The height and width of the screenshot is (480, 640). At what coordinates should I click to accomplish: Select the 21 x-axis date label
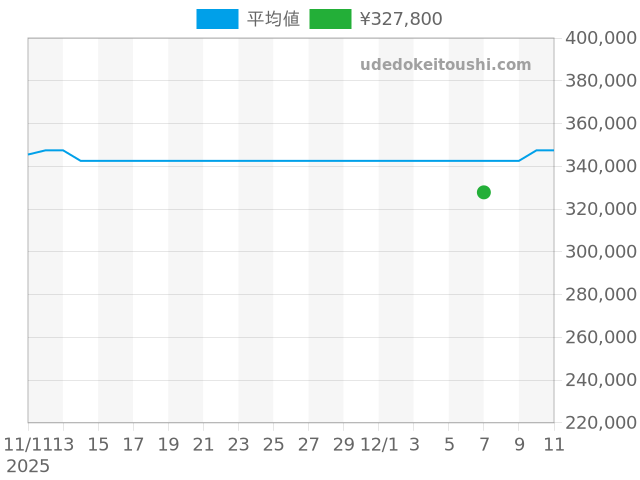tap(203, 444)
